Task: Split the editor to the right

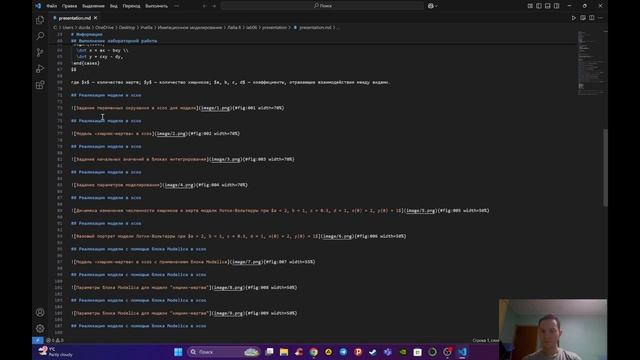Action: pyautogui.click(x=591, y=18)
